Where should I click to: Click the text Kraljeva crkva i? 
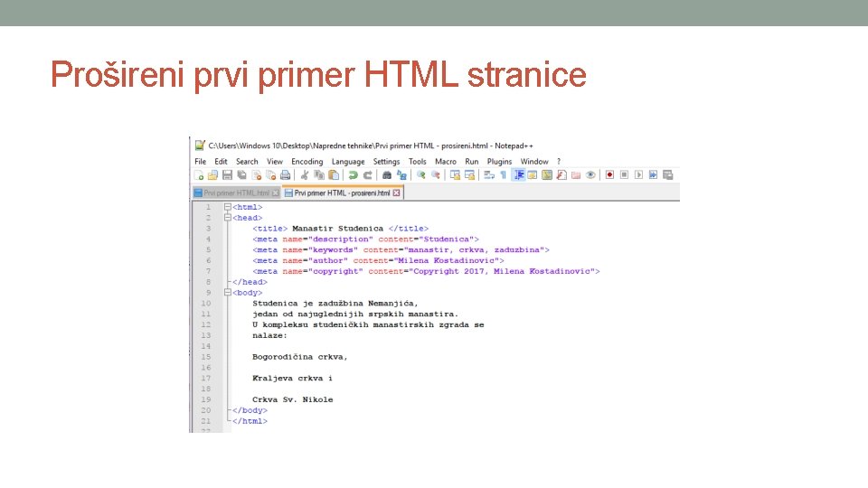(x=292, y=379)
